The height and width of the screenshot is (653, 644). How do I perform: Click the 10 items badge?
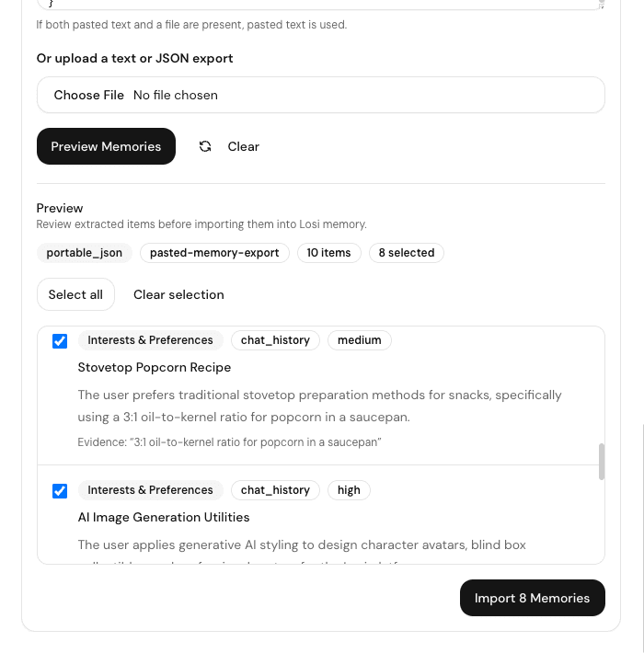click(328, 253)
